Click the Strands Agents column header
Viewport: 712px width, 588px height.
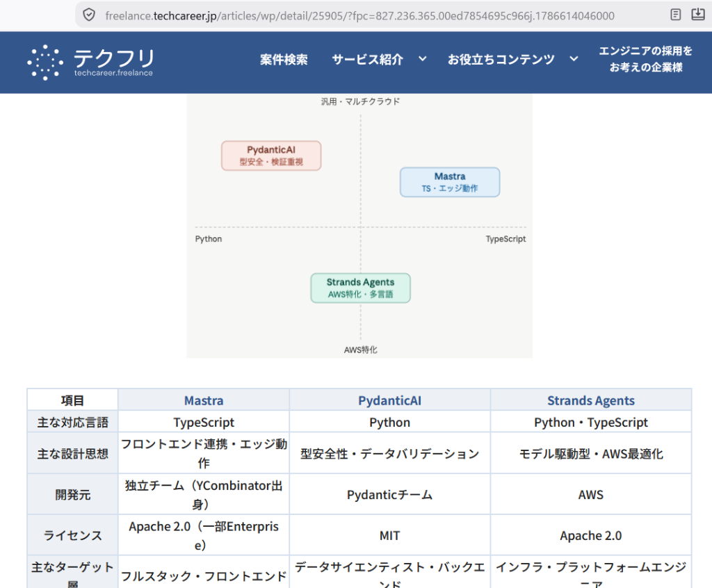point(591,400)
